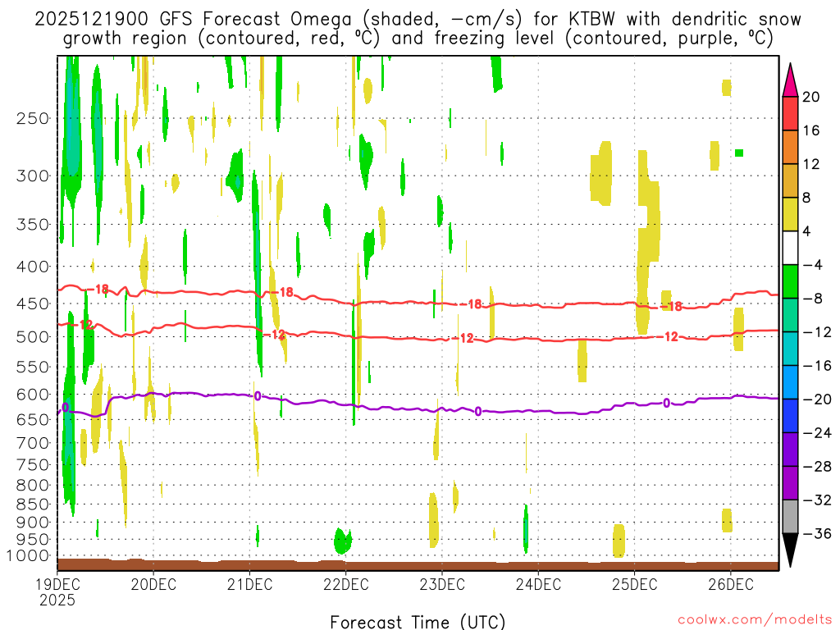
Task: Click the 750 pressure level label
Action: pos(33,465)
